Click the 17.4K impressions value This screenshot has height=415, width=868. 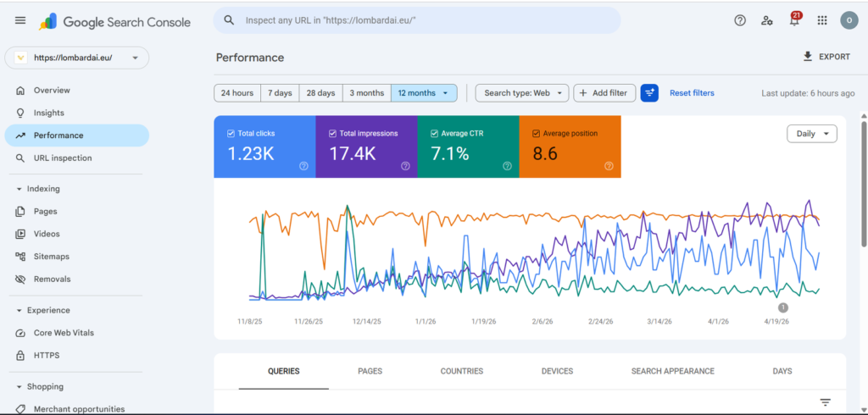click(x=353, y=154)
